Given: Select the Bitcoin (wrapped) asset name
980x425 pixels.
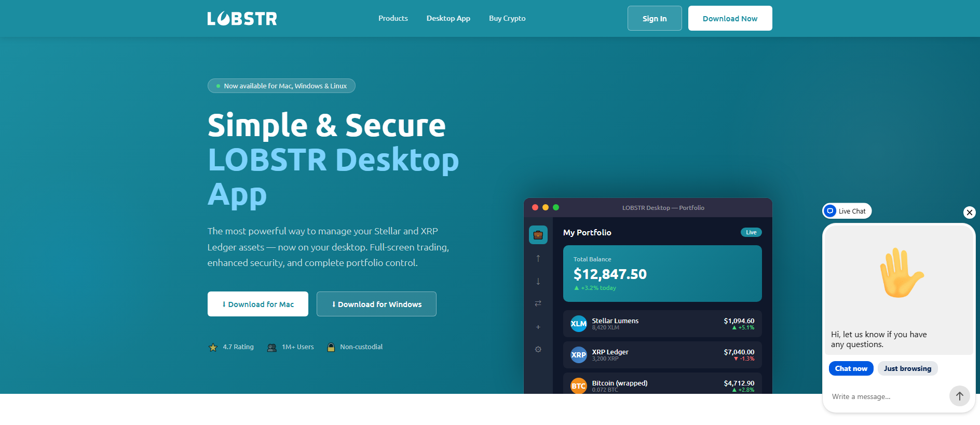Looking at the screenshot, I should (620, 383).
